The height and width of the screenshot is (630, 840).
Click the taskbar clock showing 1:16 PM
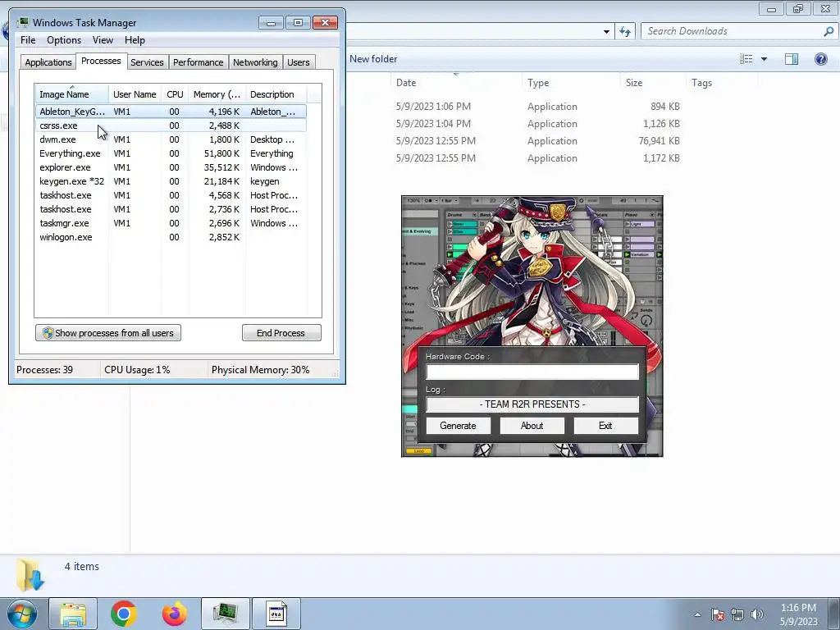point(798,614)
